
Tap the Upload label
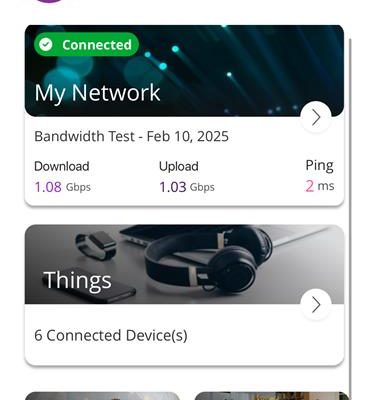pos(179,166)
